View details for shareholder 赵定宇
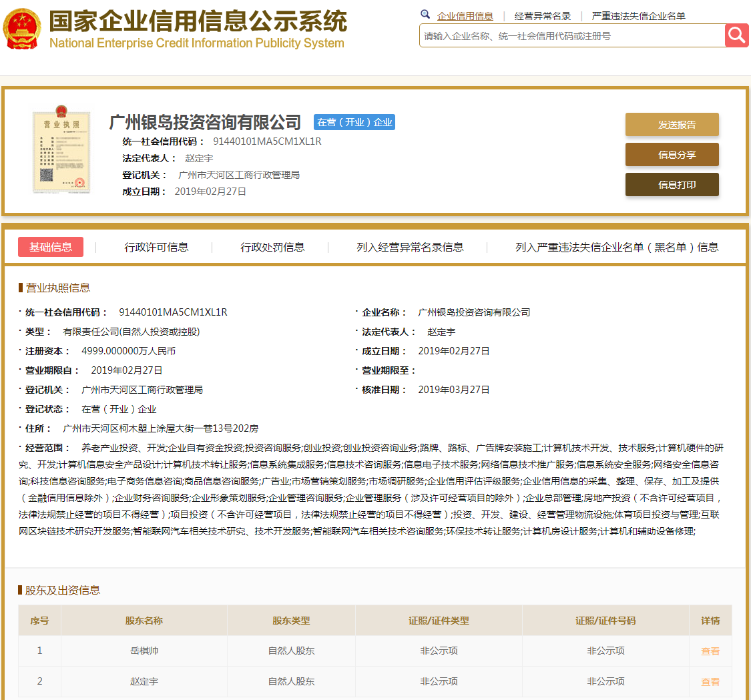Image resolution: width=751 pixels, height=700 pixels. point(710,682)
